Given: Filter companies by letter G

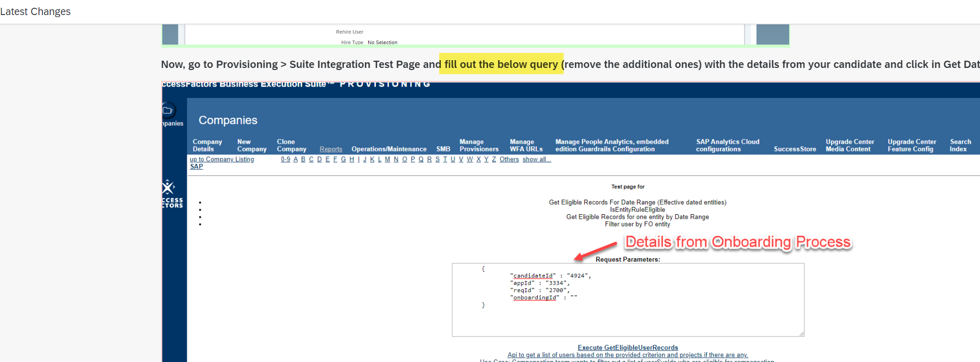Looking at the screenshot, I should 343,159.
